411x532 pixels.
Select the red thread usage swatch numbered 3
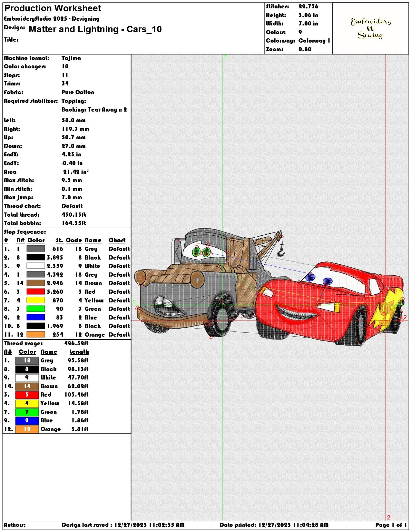pos(27,395)
